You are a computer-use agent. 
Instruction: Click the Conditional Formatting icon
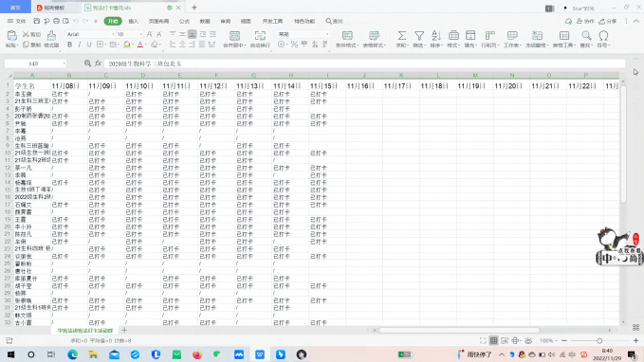click(347, 36)
